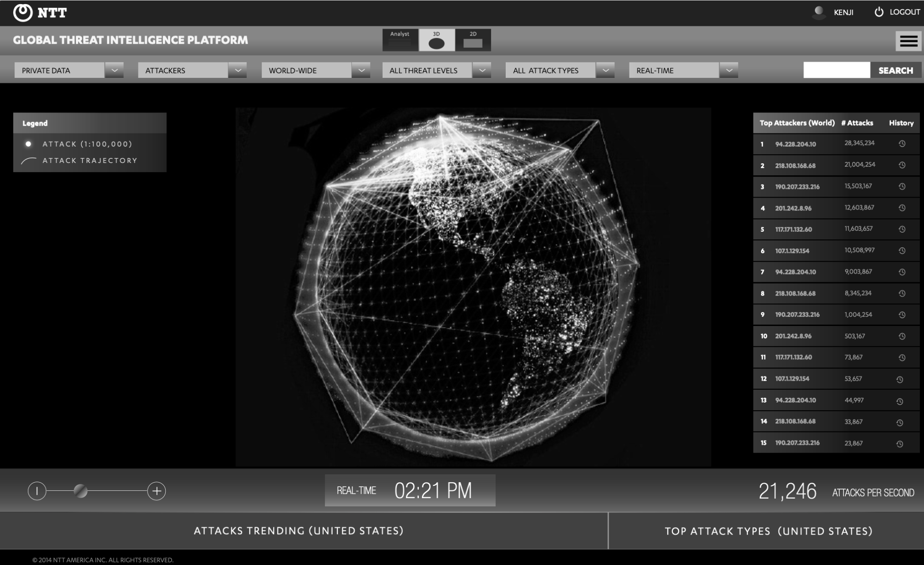924x565 pixels.
Task: Click the minus zoom-out circle icon
Action: pos(37,491)
